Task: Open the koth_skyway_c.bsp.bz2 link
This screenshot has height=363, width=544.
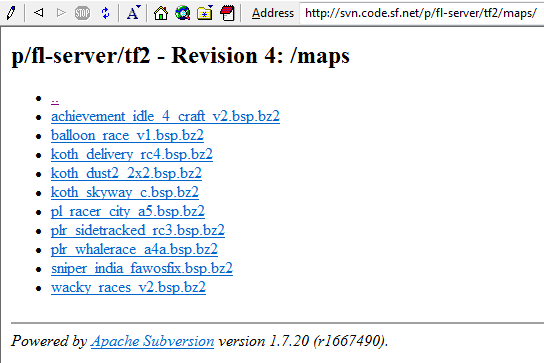Action: [x=125, y=192]
